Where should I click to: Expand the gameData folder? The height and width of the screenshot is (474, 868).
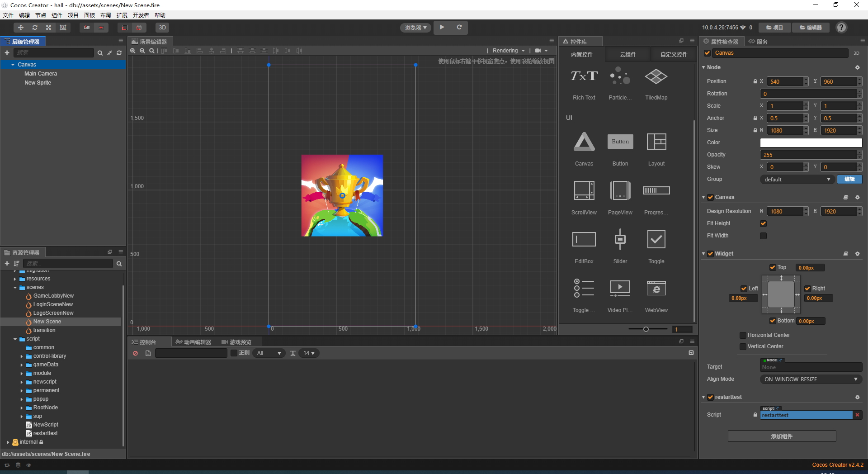coord(21,365)
